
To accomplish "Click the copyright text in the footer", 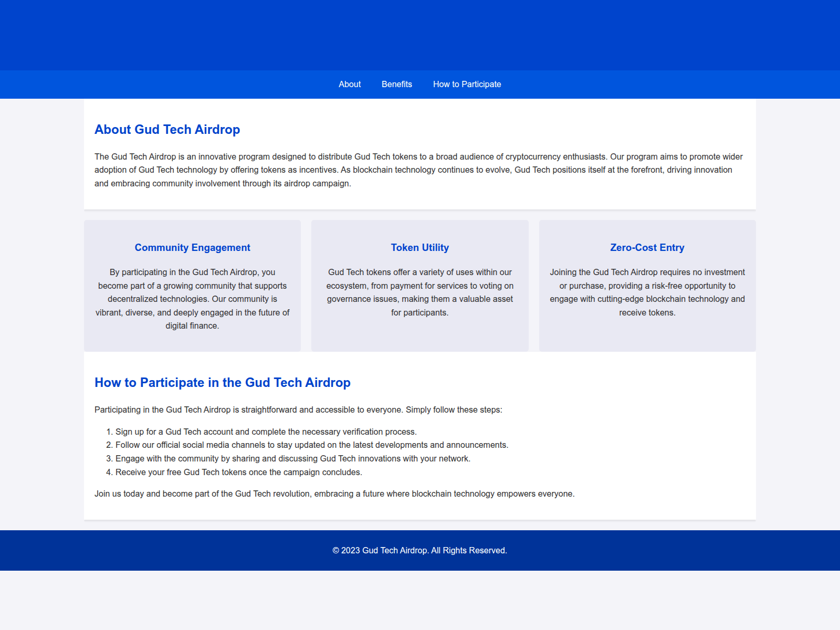I will coord(419,551).
